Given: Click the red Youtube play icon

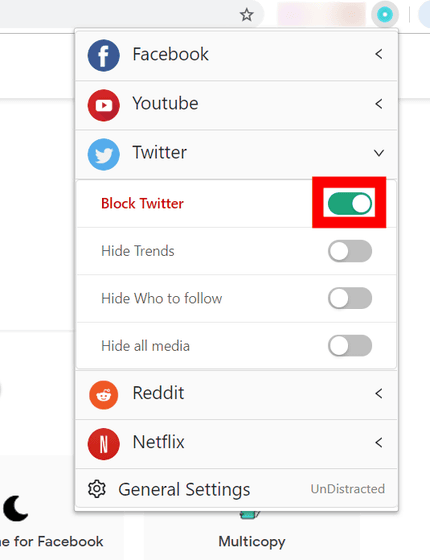Looking at the screenshot, I should coord(104,105).
